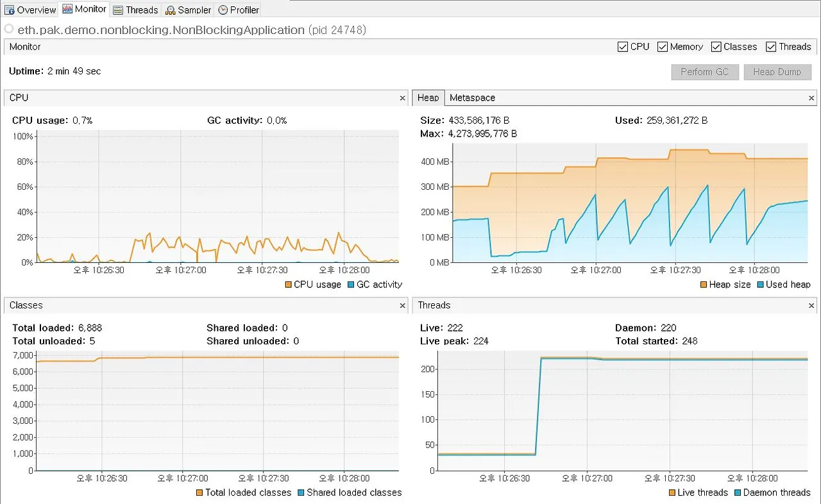Toggle the Threads checkbox
Screen dimensions: 821x504
coord(771,47)
